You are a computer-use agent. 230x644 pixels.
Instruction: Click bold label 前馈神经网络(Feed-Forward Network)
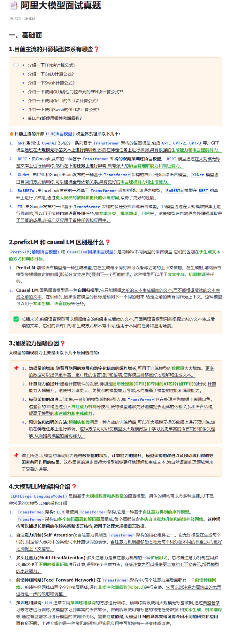56,580
